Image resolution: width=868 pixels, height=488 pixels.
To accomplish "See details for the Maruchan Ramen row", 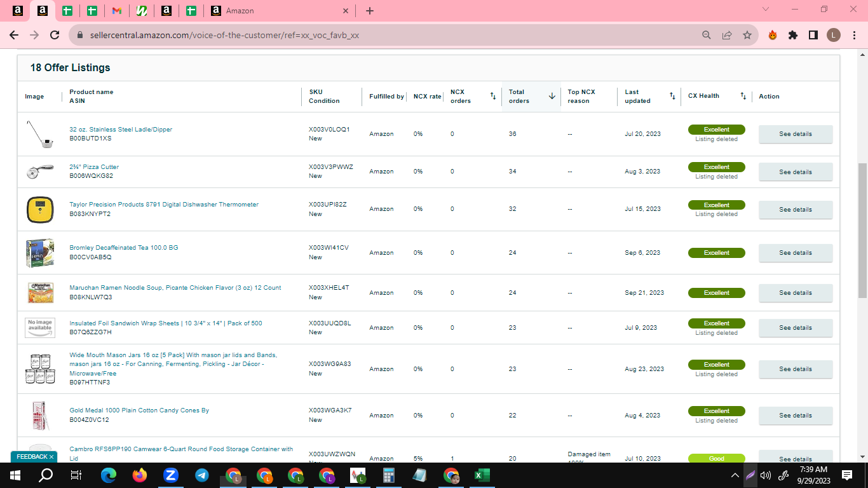I will coord(796,292).
